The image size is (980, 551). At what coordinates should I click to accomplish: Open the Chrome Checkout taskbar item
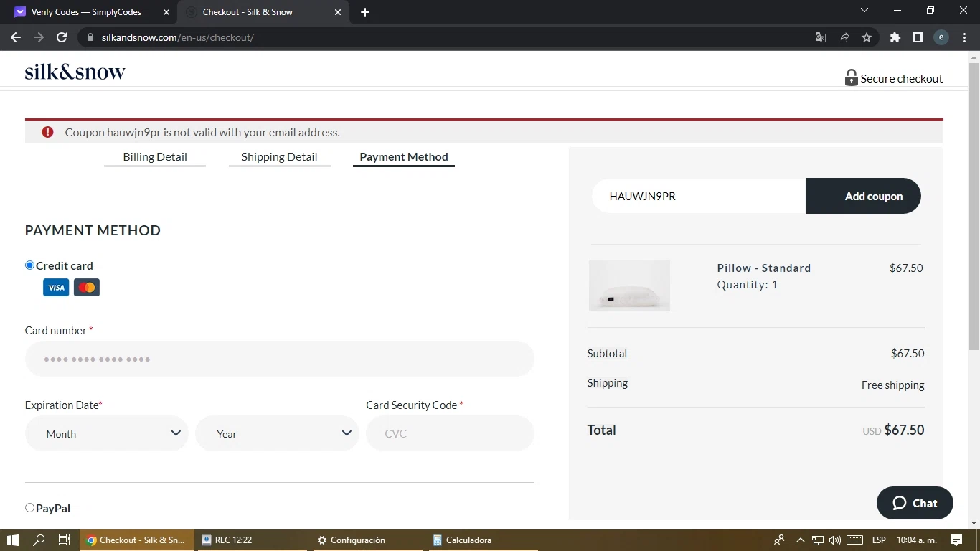tap(136, 540)
